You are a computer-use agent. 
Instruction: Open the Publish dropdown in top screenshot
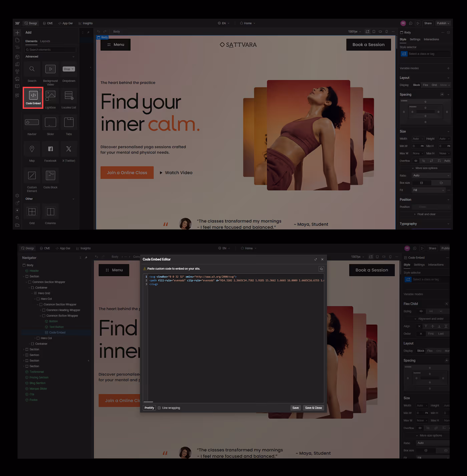click(x=443, y=23)
